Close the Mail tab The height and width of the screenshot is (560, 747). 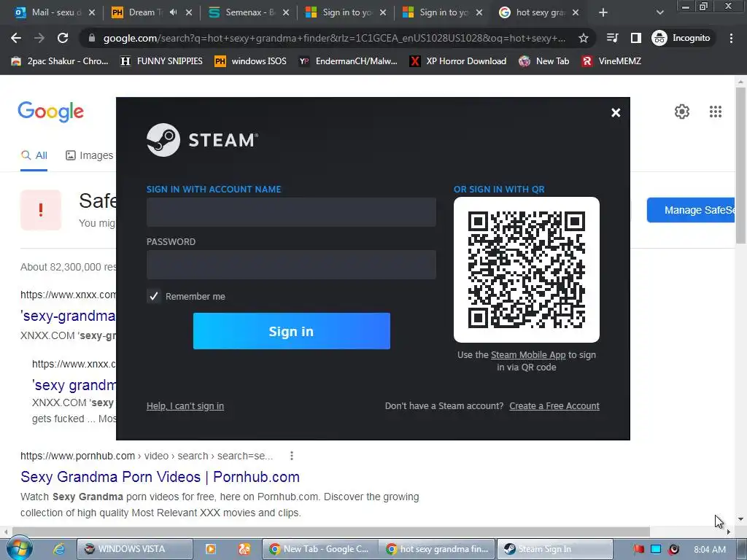click(x=92, y=12)
